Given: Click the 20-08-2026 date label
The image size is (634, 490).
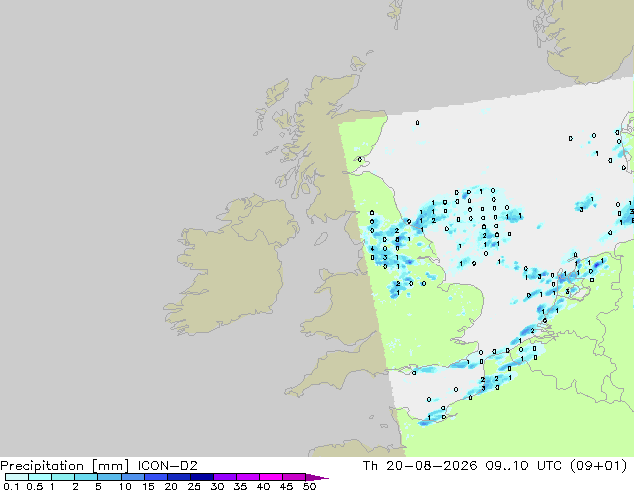Looking at the screenshot, I should (x=431, y=466).
